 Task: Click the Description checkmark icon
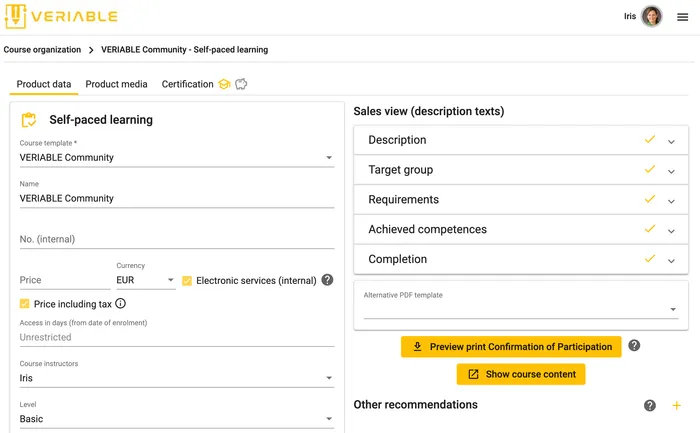(x=650, y=139)
